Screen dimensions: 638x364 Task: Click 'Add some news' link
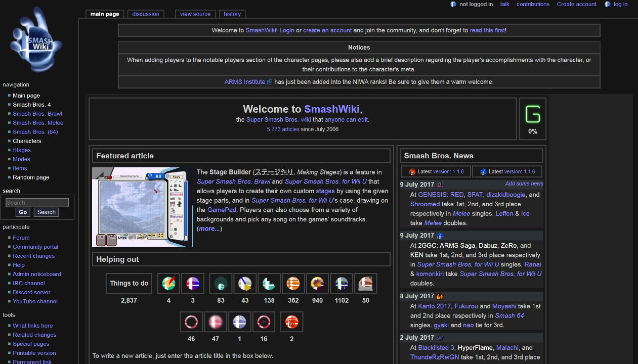coord(524,184)
